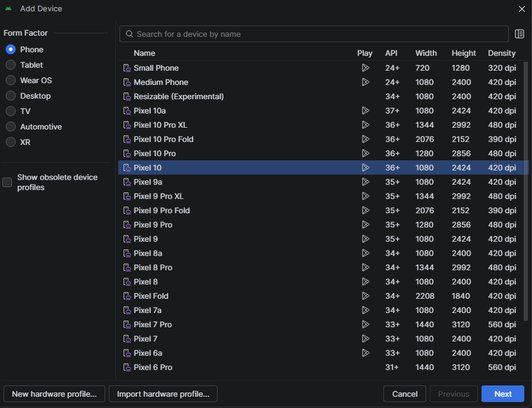532x408 pixels.
Task: Click the Next button
Action: pyautogui.click(x=502, y=394)
